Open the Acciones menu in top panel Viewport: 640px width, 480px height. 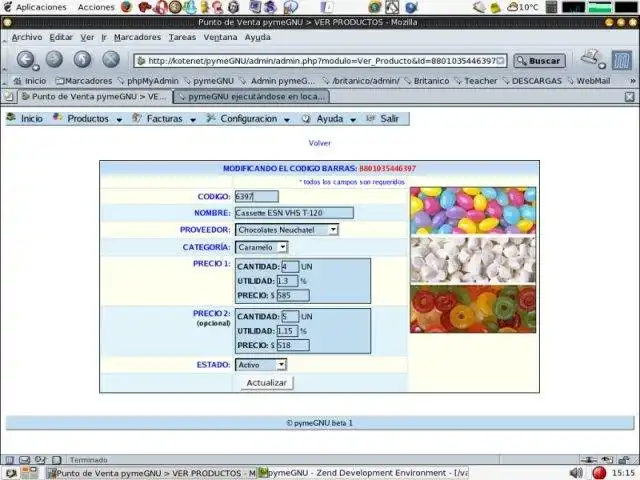[x=96, y=7]
